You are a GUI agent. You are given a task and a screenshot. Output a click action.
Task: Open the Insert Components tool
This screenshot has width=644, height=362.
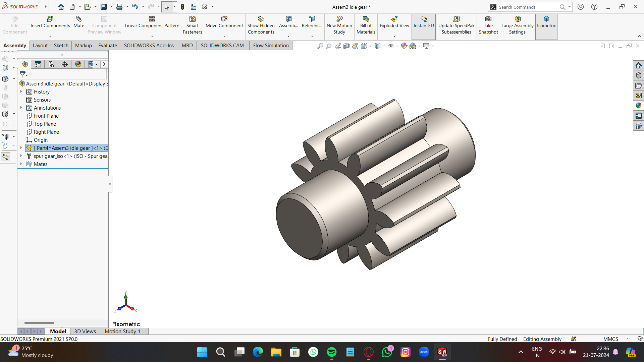point(50,22)
